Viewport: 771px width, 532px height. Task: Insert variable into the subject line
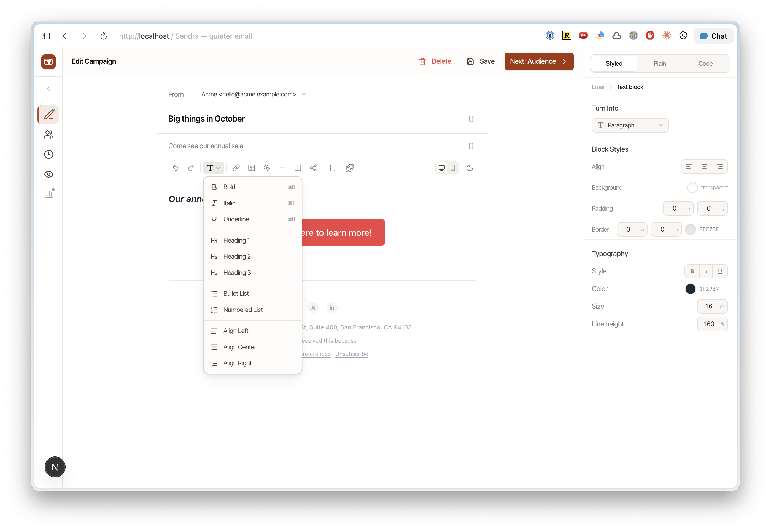coord(471,119)
